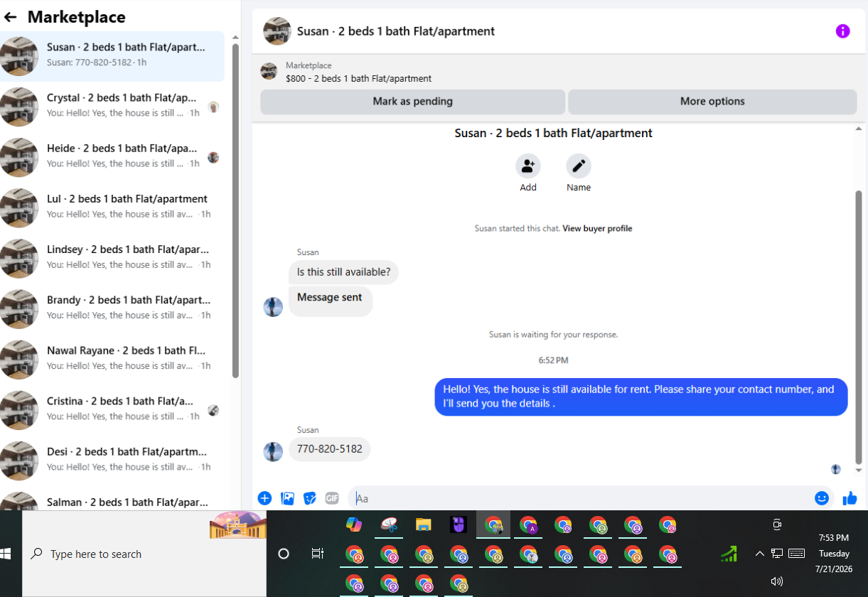Open Brandy's conversation in the list

pos(112,308)
